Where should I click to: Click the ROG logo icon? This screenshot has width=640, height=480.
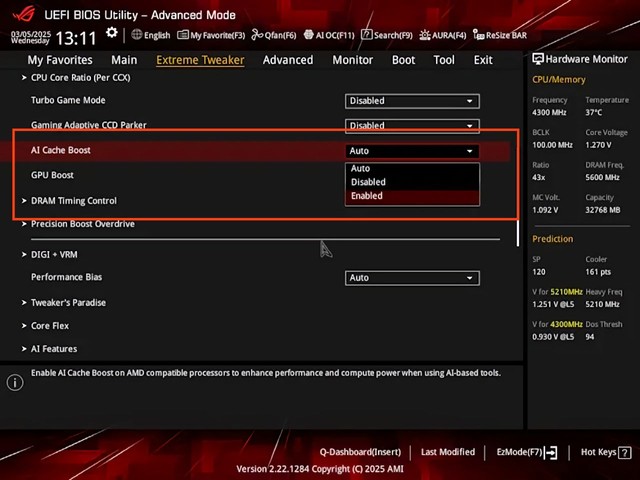click(24, 15)
